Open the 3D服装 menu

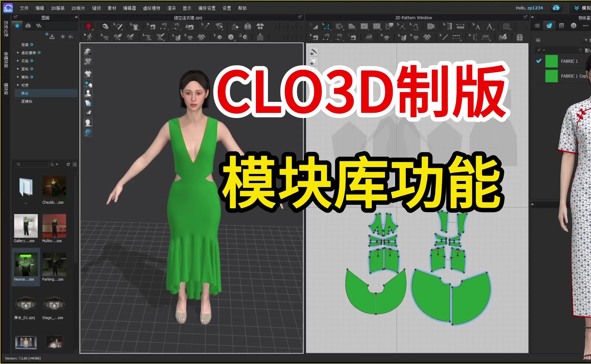click(58, 8)
